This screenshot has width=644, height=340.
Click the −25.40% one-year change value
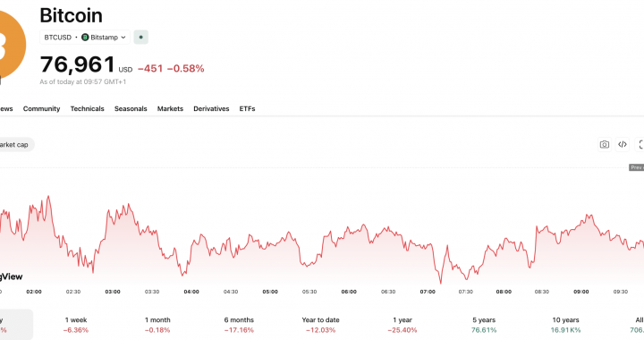pyautogui.click(x=402, y=330)
